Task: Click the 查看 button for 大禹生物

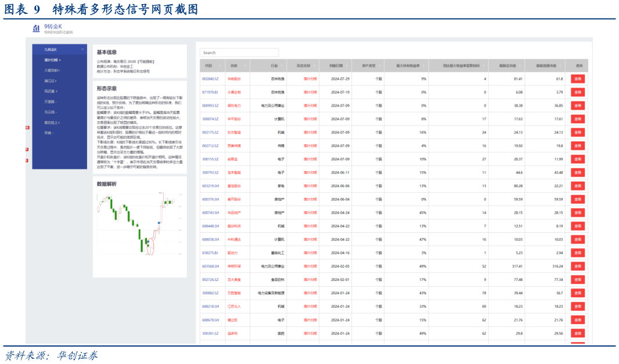Action: [x=577, y=92]
